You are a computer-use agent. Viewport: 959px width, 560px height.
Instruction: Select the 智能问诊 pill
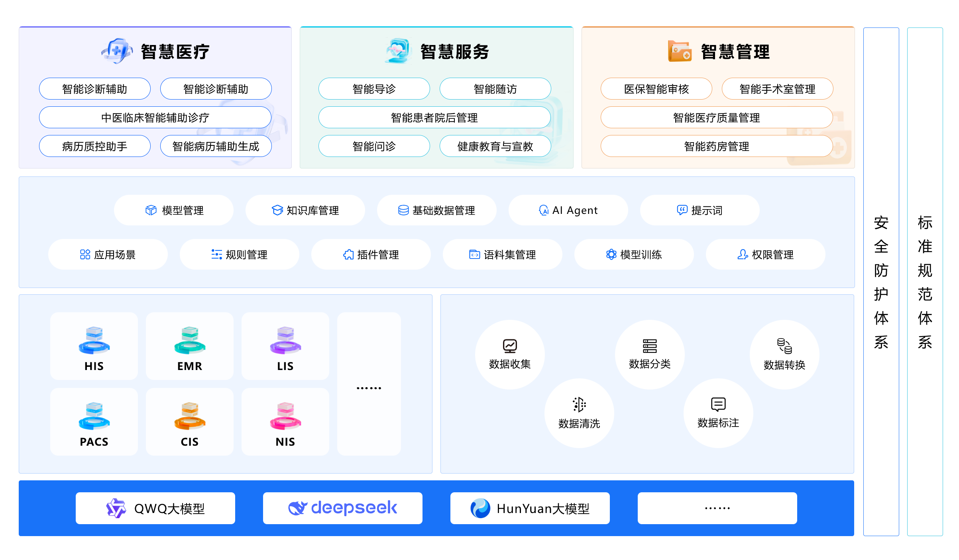(x=374, y=146)
